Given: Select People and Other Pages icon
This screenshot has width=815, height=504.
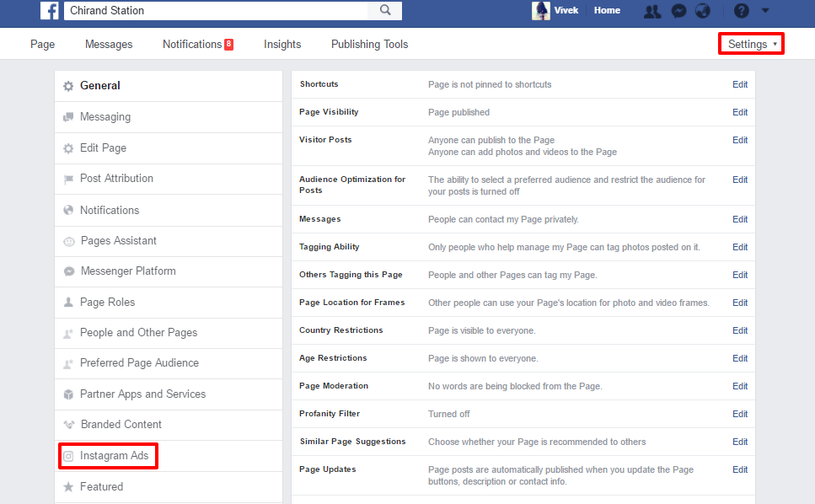Looking at the screenshot, I should (x=68, y=333).
